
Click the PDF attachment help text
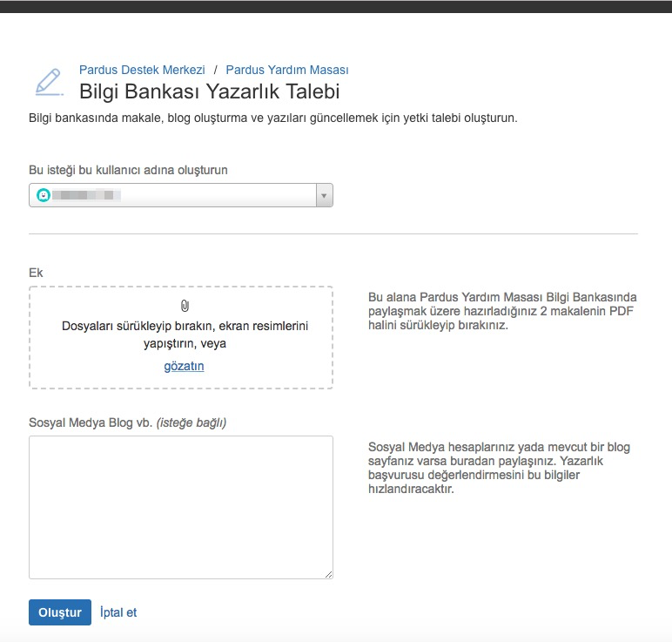502,310
